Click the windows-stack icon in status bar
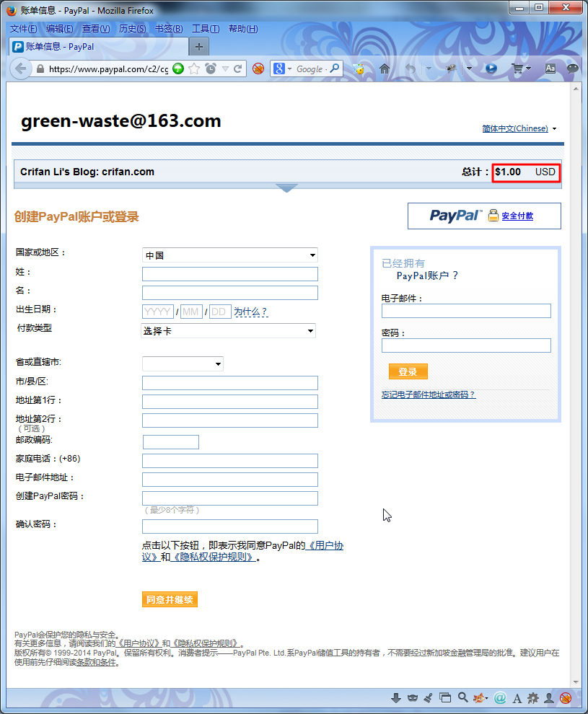 point(445,698)
